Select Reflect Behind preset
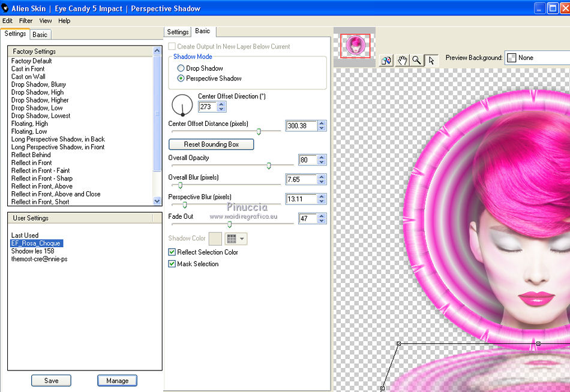This screenshot has height=392, width=570. click(31, 155)
